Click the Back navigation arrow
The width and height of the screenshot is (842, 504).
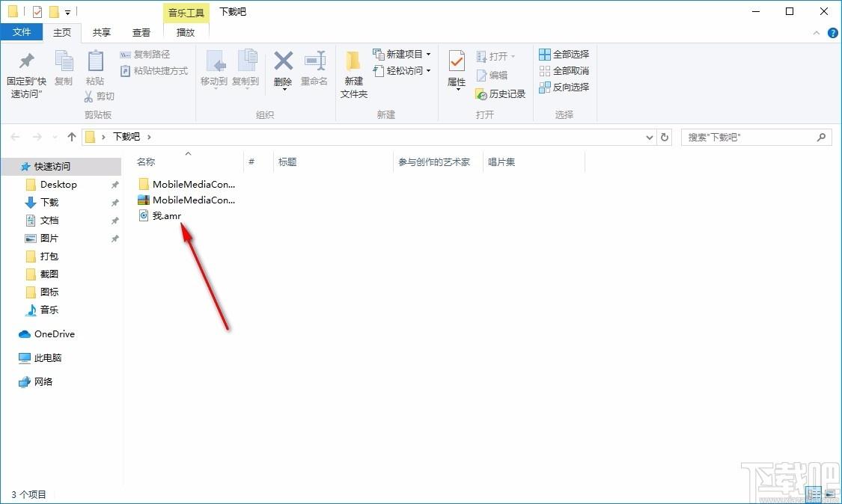click(x=15, y=137)
